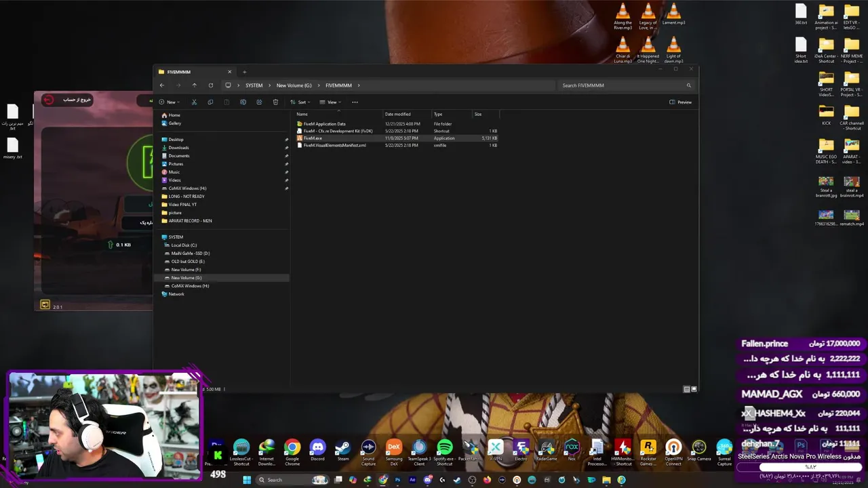Click the Share icon in Explorer toolbar
This screenshot has height=488, width=868.
(x=259, y=102)
